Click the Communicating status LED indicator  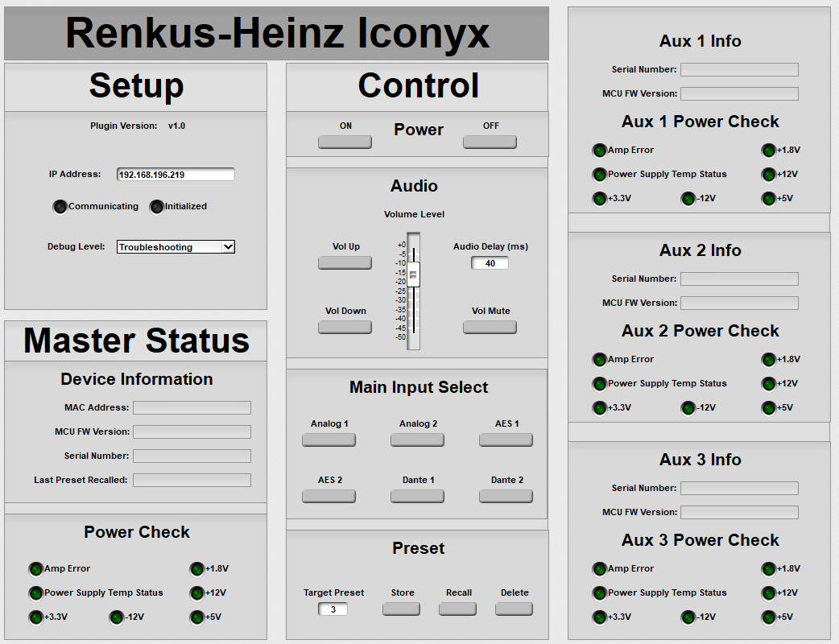[60, 207]
